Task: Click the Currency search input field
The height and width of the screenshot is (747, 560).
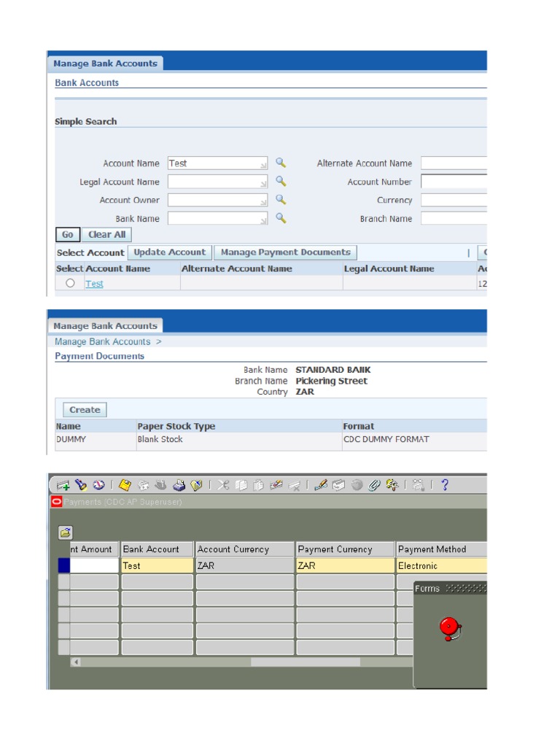Action: (454, 200)
